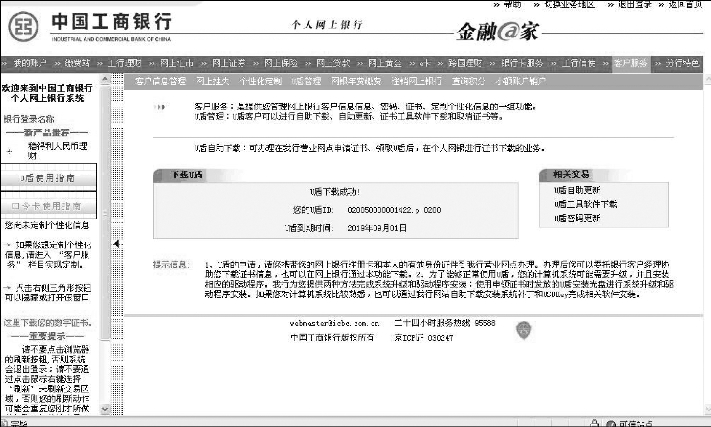The width and height of the screenshot is (711, 427).
Task: Open 网上汇市 menu
Action: (x=176, y=63)
